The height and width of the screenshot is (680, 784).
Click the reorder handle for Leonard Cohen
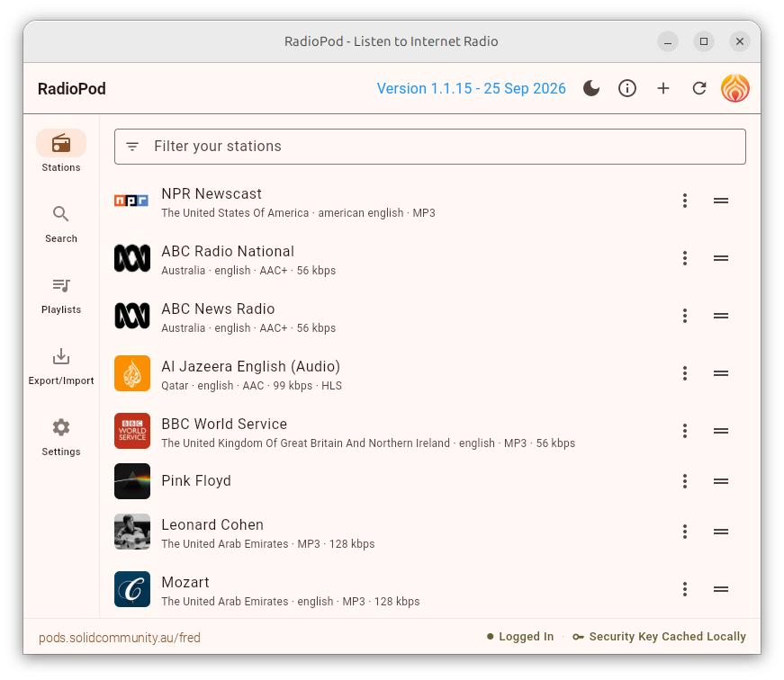click(x=720, y=532)
